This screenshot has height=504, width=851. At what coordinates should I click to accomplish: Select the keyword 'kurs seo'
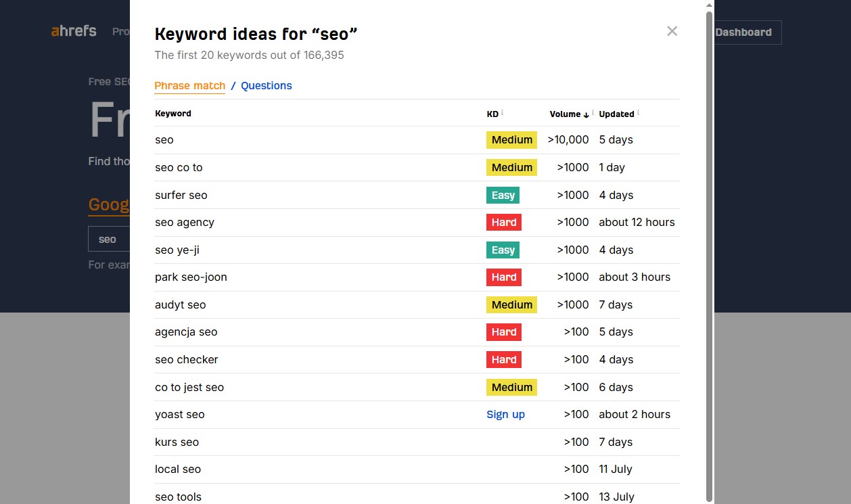(x=177, y=442)
